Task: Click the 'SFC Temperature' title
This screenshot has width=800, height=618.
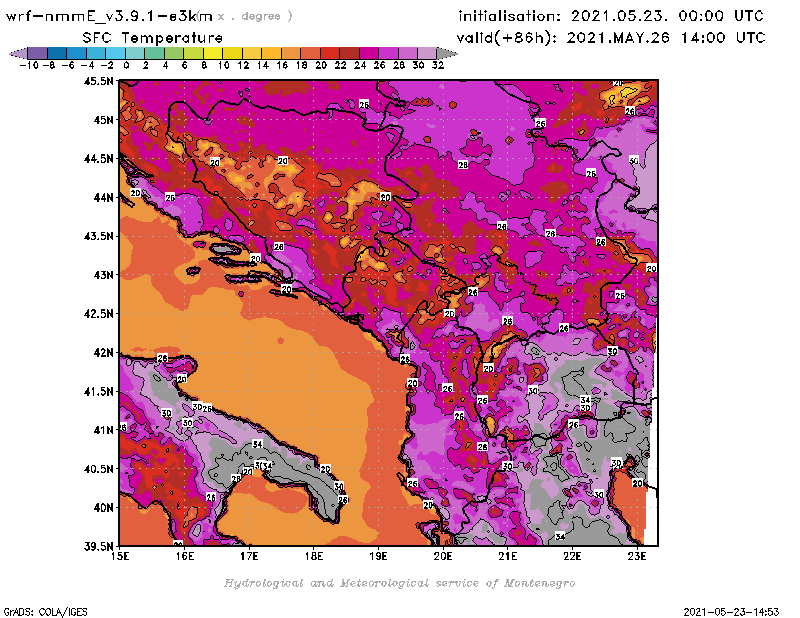Action: (153, 38)
